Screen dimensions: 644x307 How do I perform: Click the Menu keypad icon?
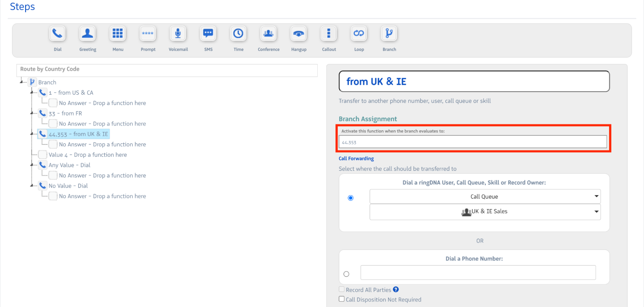pyautogui.click(x=118, y=34)
